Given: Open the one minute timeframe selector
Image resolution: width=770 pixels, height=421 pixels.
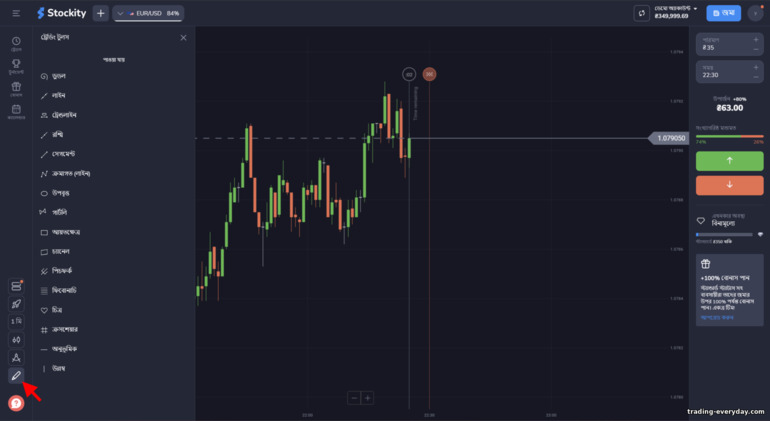Looking at the screenshot, I should point(16,322).
